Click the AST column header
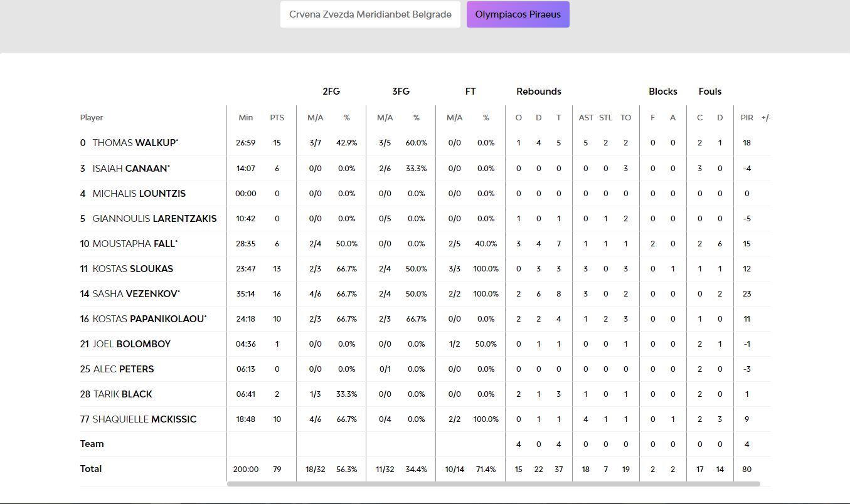 pyautogui.click(x=586, y=118)
